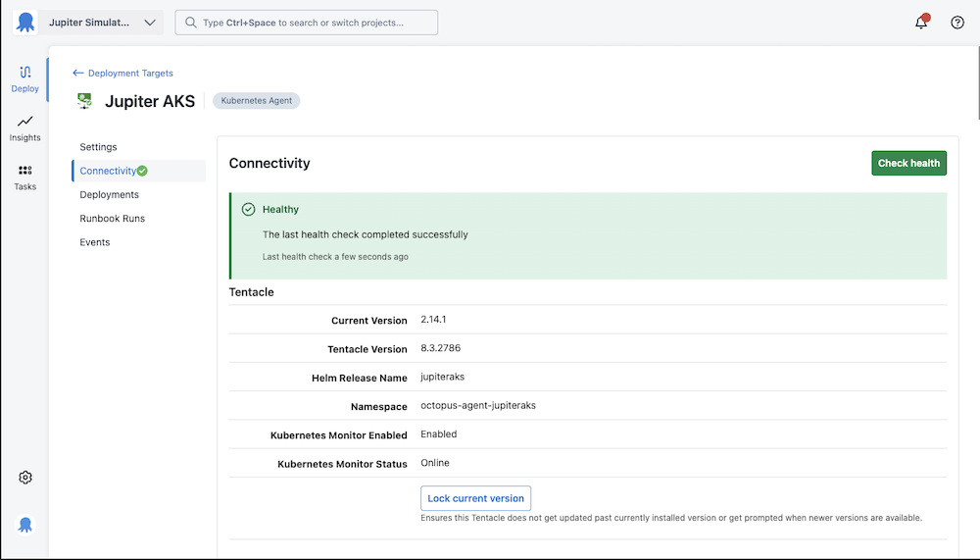Select the Current Version value 2.14.1
The width and height of the screenshot is (980, 560).
click(433, 319)
